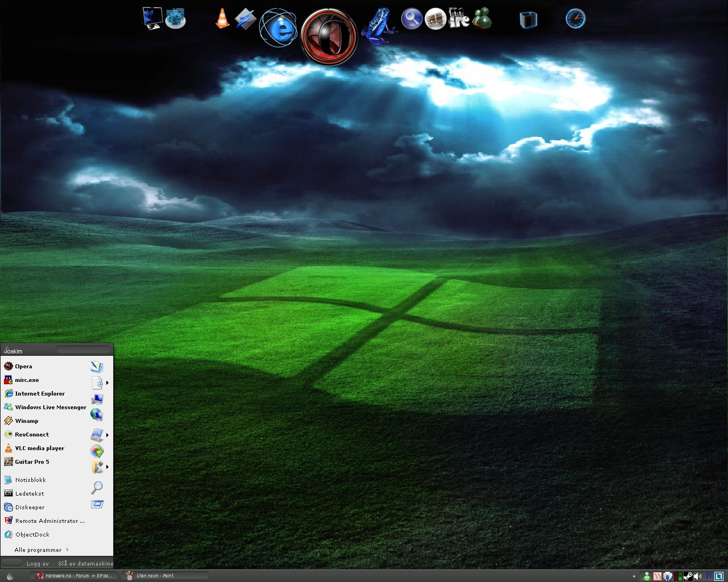Open the Run icon in start menu
Screen dimensions: 728x582
[x=97, y=504]
